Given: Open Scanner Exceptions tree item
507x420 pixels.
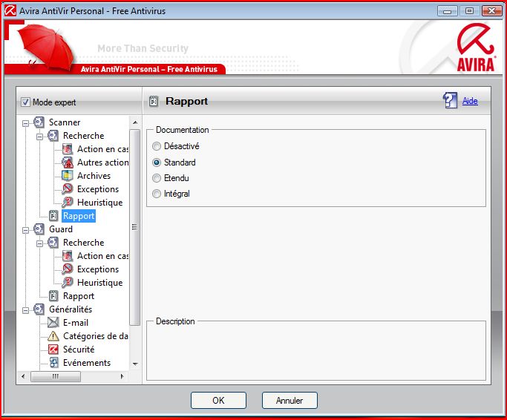Looking at the screenshot, I should tap(98, 188).
